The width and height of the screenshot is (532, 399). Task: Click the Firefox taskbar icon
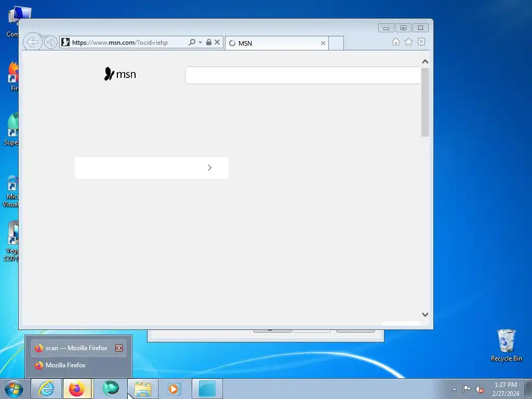[77, 389]
